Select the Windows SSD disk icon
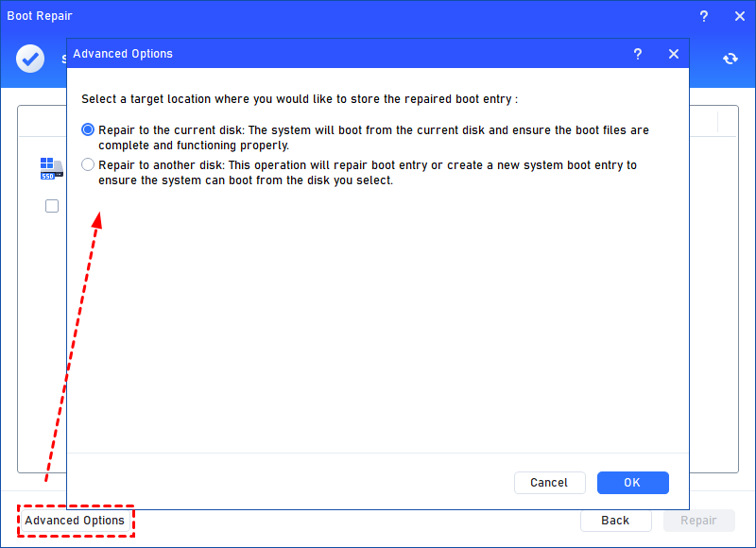This screenshot has height=548, width=756. point(51,168)
